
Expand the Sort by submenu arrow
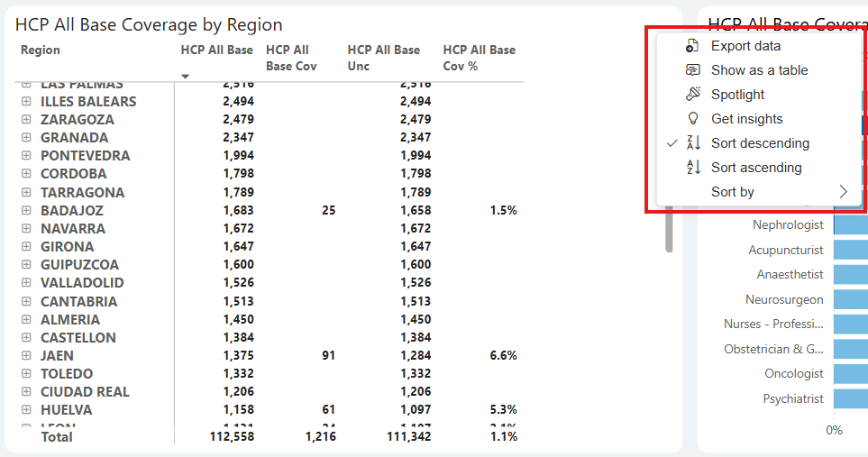tap(844, 192)
